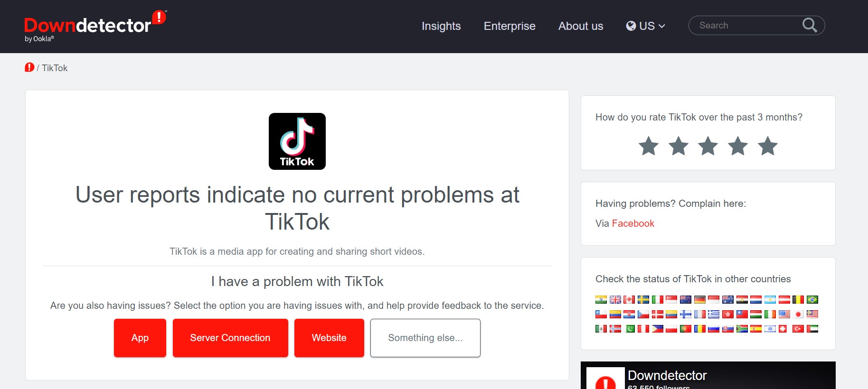
Task: Open the Philippines flag link
Action: [x=658, y=329]
